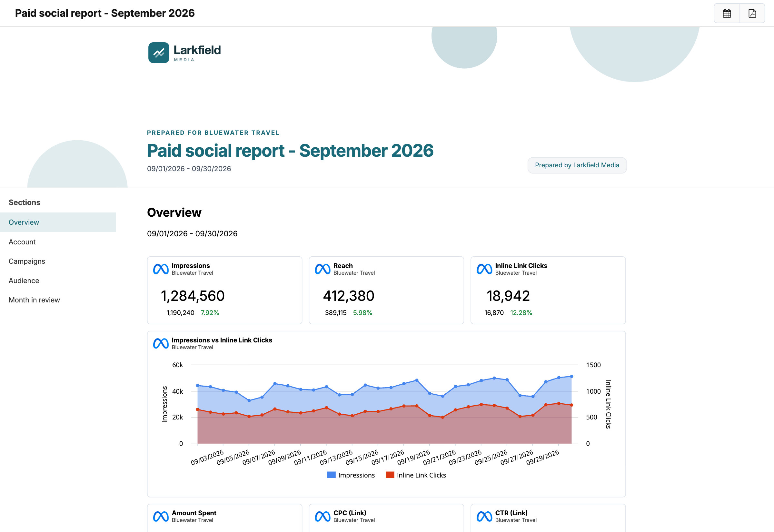Go to the Account section

click(x=58, y=242)
